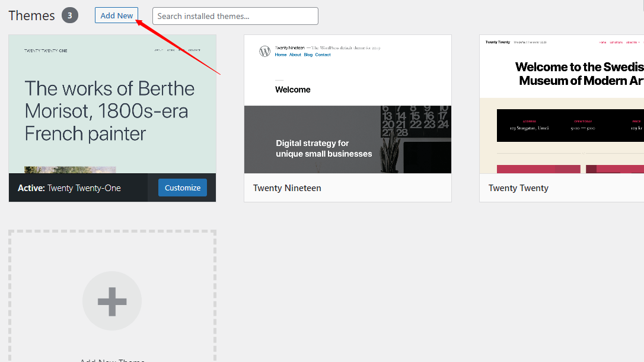
Task: Click the Contact link in Twenty Nineteen preview
Action: (x=323, y=55)
